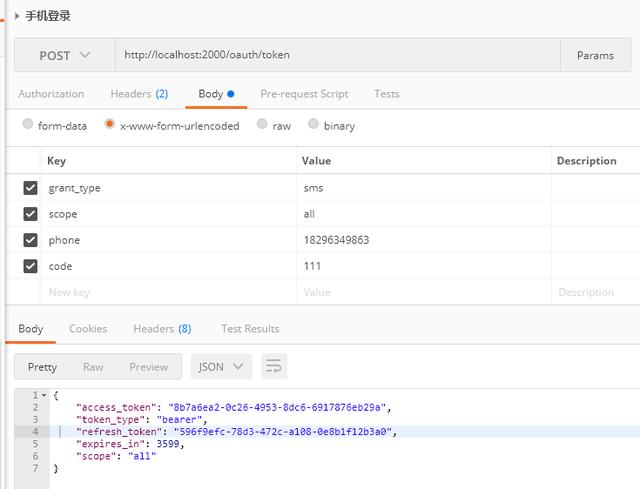Click the New key input field
This screenshot has height=489, width=640.
click(x=169, y=292)
